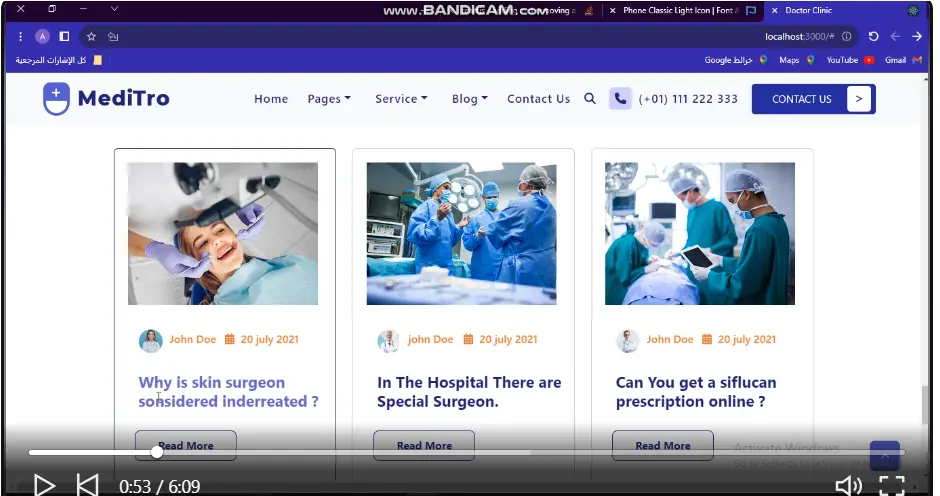Image resolution: width=940 pixels, height=496 pixels.
Task: Open the all bookmarks folder
Action: (59, 60)
